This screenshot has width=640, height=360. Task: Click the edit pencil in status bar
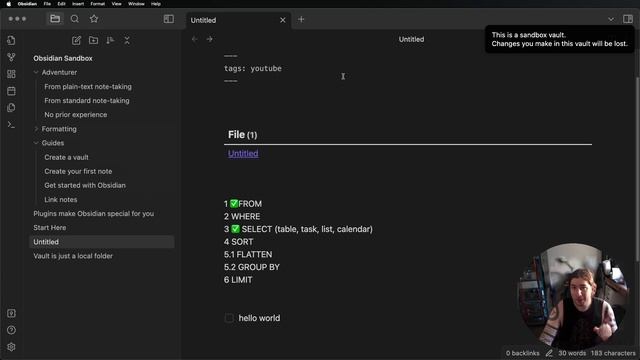pos(549,353)
